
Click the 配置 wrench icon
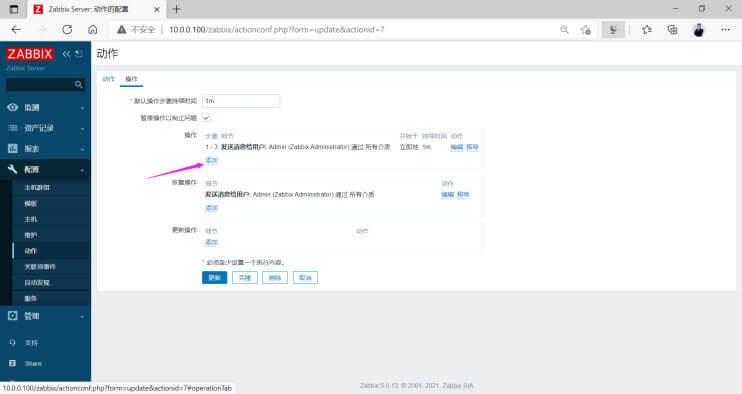pyautogui.click(x=13, y=169)
